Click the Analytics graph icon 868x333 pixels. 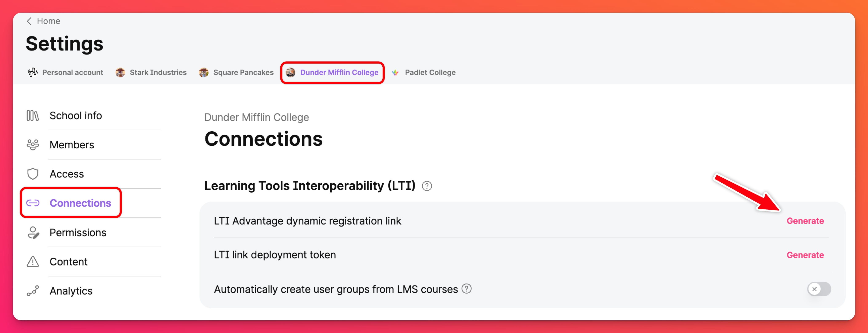click(33, 291)
